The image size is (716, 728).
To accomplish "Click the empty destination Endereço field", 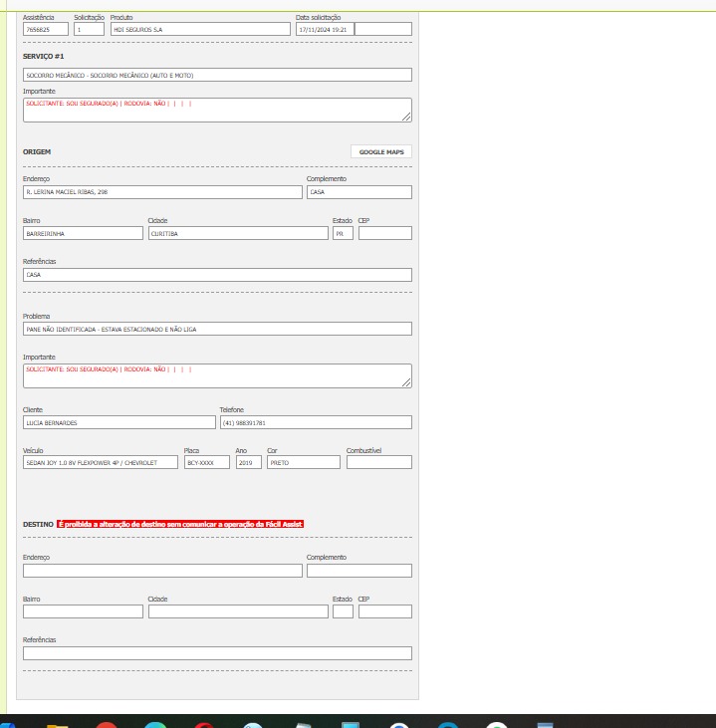I will 162,571.
